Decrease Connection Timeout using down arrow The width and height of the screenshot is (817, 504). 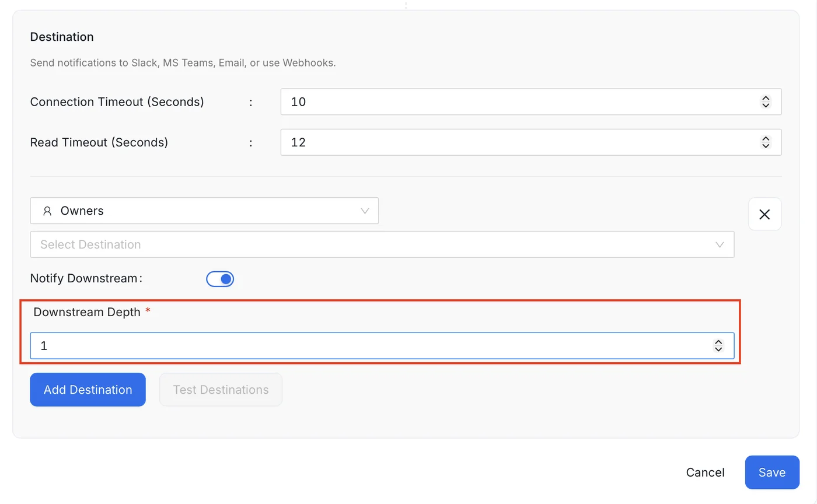766,105
